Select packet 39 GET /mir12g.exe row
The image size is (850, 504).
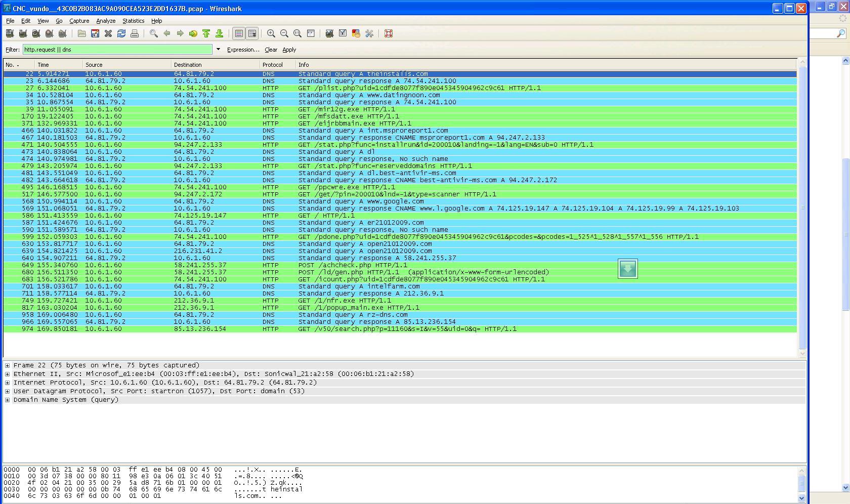tap(400, 109)
